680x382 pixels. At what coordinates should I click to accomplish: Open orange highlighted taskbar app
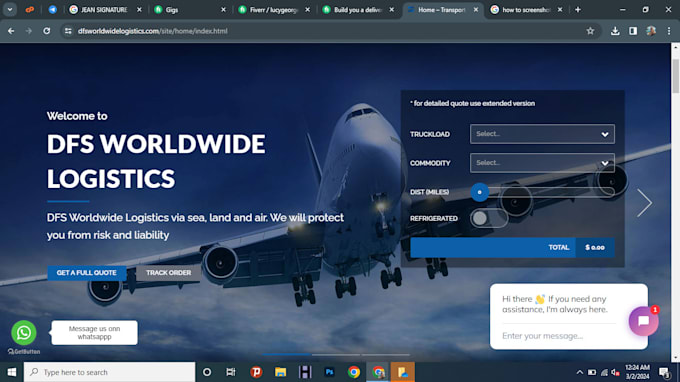tap(403, 372)
